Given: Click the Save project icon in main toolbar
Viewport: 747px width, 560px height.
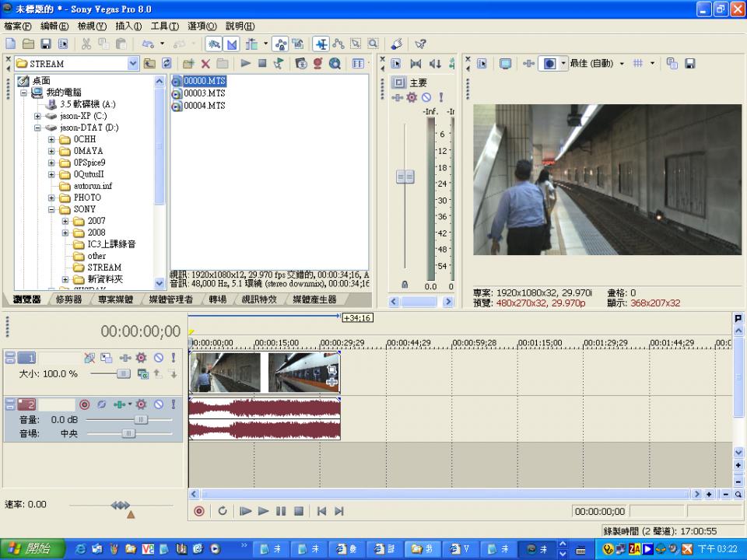Looking at the screenshot, I should point(46,44).
